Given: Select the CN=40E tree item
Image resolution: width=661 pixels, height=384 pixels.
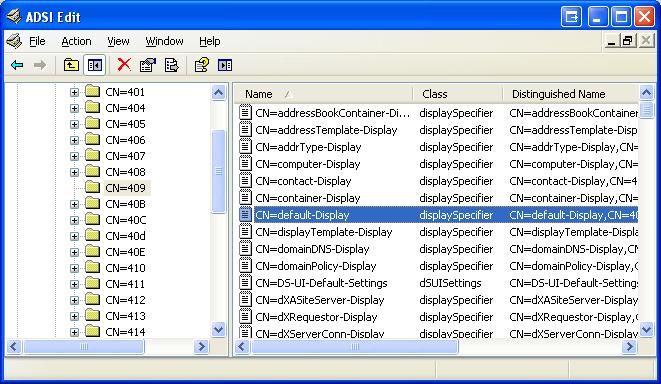Looking at the screenshot, I should pyautogui.click(x=126, y=252).
